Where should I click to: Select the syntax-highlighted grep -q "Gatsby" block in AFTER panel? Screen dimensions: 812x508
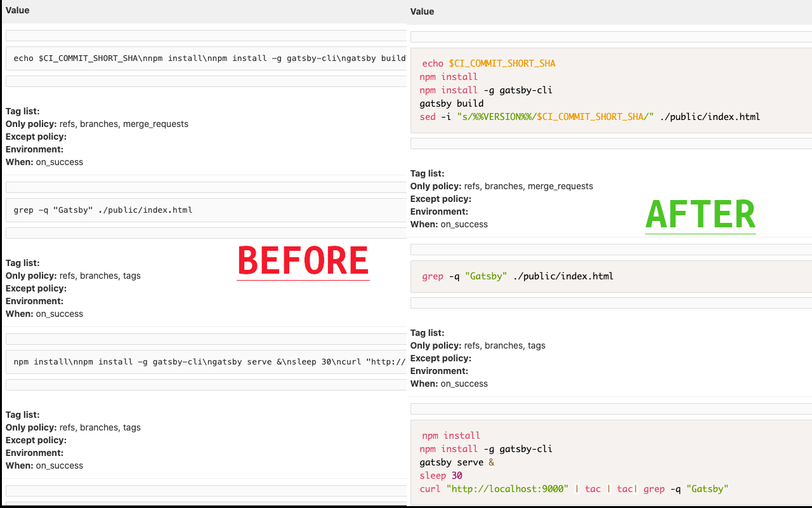click(x=611, y=276)
